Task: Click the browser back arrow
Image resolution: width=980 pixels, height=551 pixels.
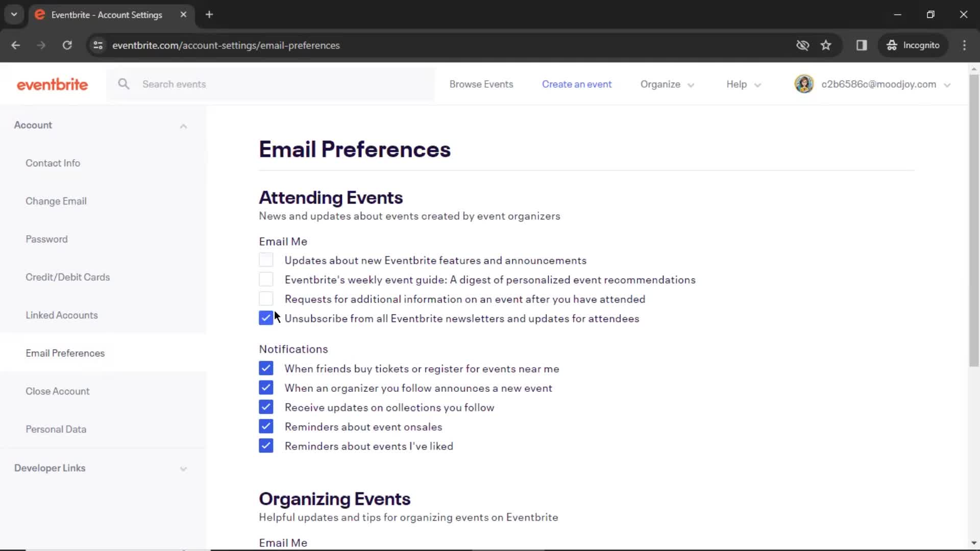Action: [16, 45]
